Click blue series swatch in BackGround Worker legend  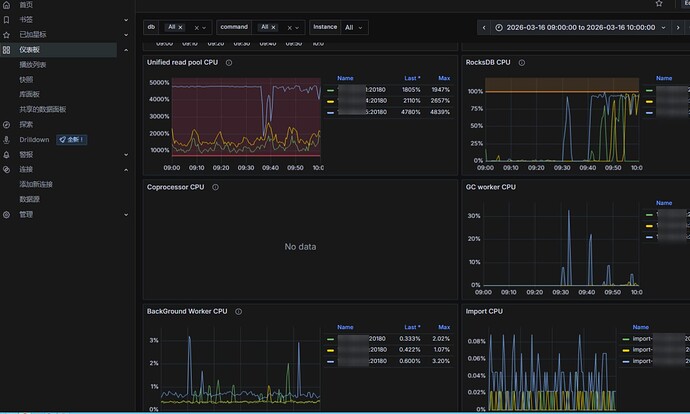(x=330, y=362)
